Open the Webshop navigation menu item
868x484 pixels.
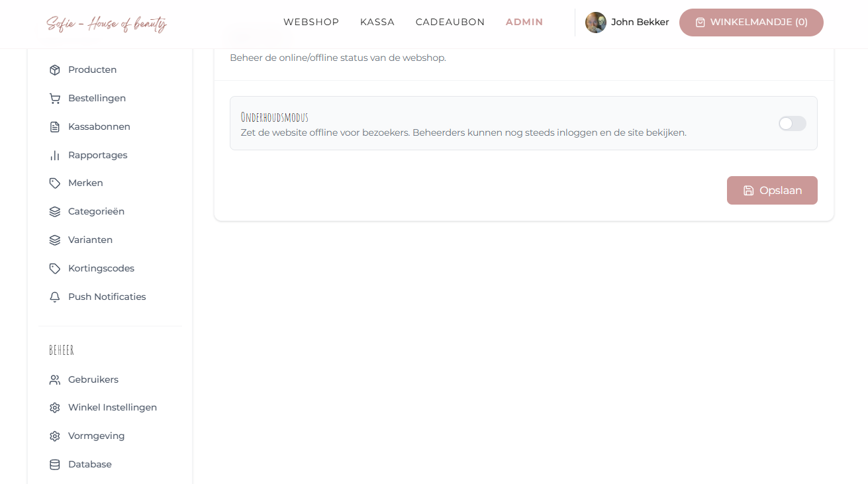311,22
